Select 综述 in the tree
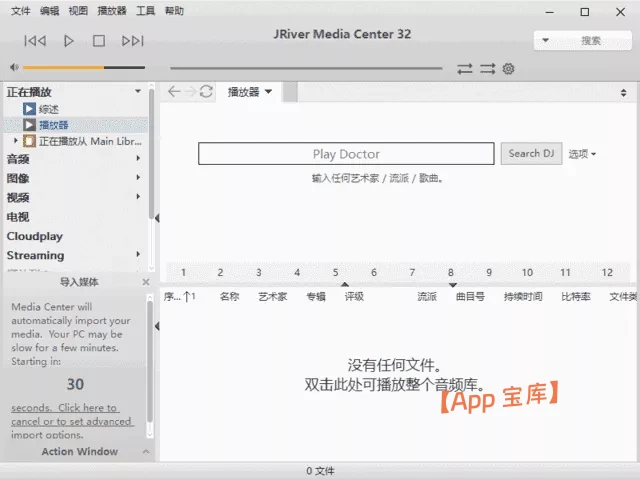The width and height of the screenshot is (640, 480). (49, 109)
